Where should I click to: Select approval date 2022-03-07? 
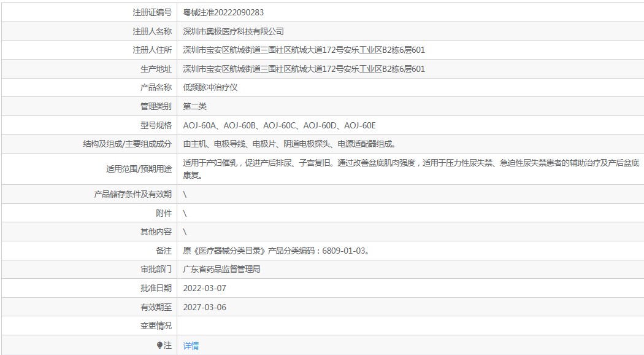(x=204, y=288)
